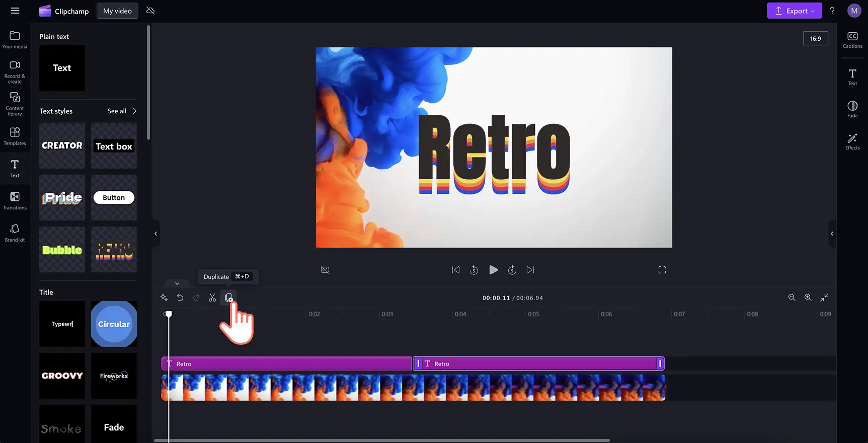Forward five seconds
The height and width of the screenshot is (443, 868).
pyautogui.click(x=512, y=270)
